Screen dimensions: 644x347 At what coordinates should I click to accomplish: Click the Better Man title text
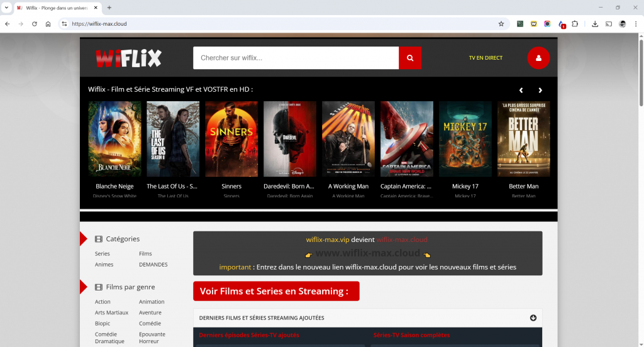click(524, 187)
